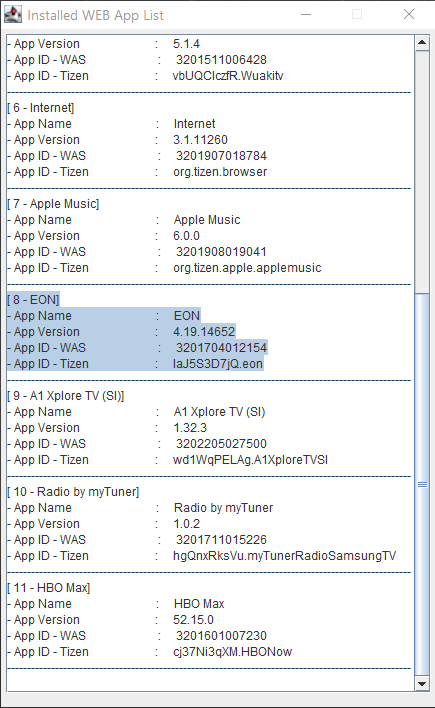Click the EON version 4.19.14652

[x=204, y=332]
